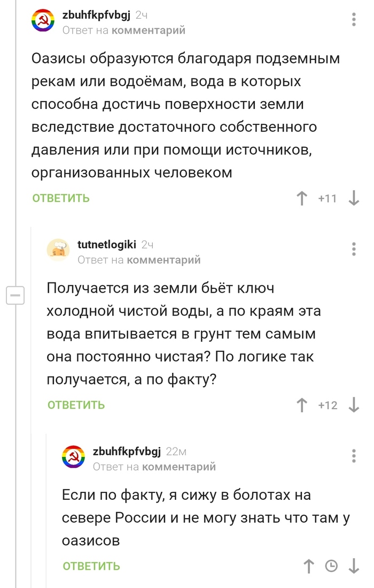Downvote tutnetlogiki's comment
374x588 pixels.
354,405
